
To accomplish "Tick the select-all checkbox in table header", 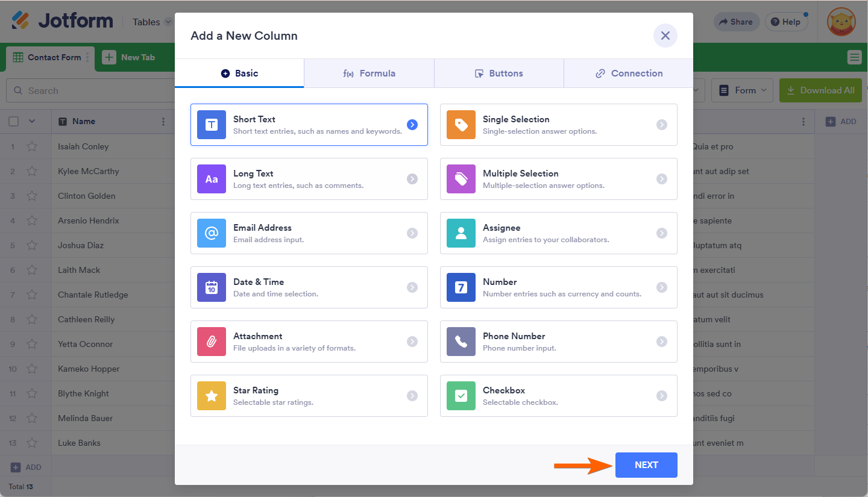I will click(13, 121).
